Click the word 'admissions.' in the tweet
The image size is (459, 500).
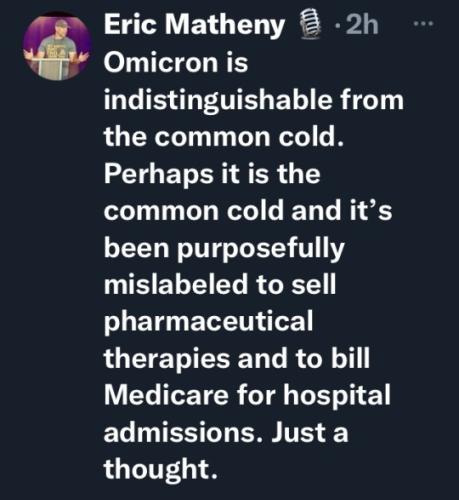[182, 433]
